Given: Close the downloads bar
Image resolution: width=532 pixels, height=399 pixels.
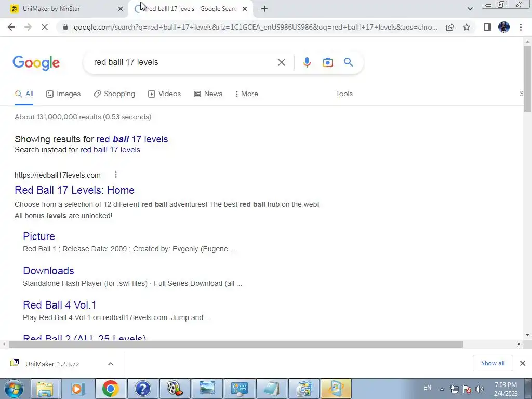Looking at the screenshot, I should click(x=523, y=363).
